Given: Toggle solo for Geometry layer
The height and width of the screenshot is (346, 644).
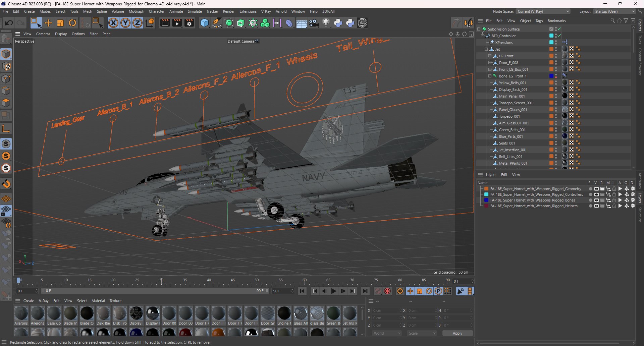Looking at the screenshot, I should point(590,189).
